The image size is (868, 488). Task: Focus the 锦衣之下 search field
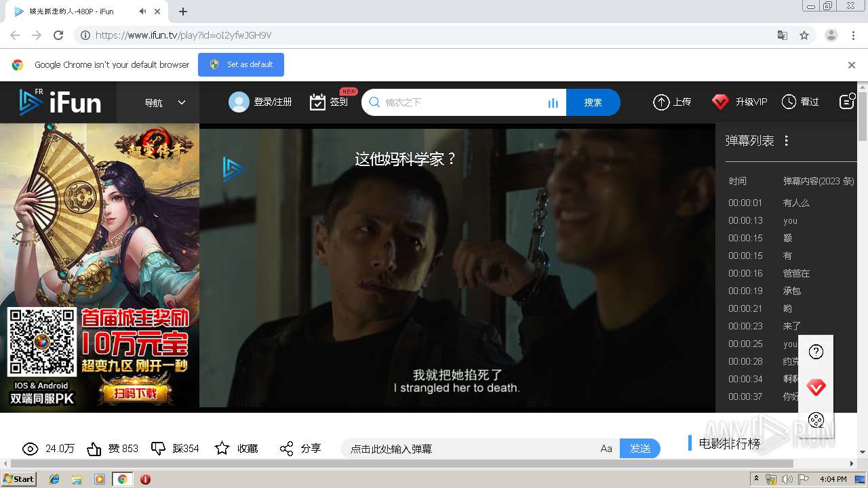click(x=464, y=102)
